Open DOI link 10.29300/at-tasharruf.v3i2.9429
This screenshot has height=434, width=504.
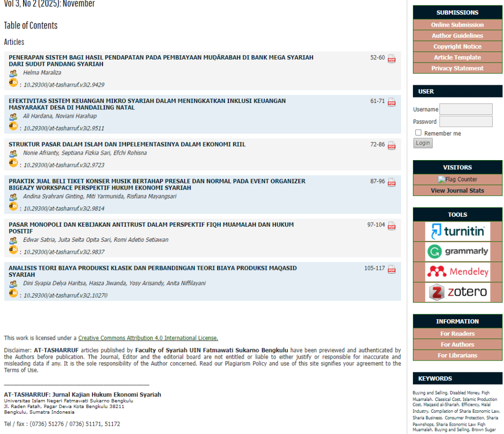(64, 85)
